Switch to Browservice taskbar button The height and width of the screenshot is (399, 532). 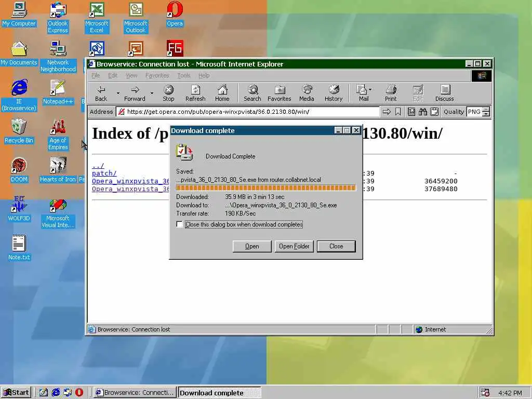[135, 393]
